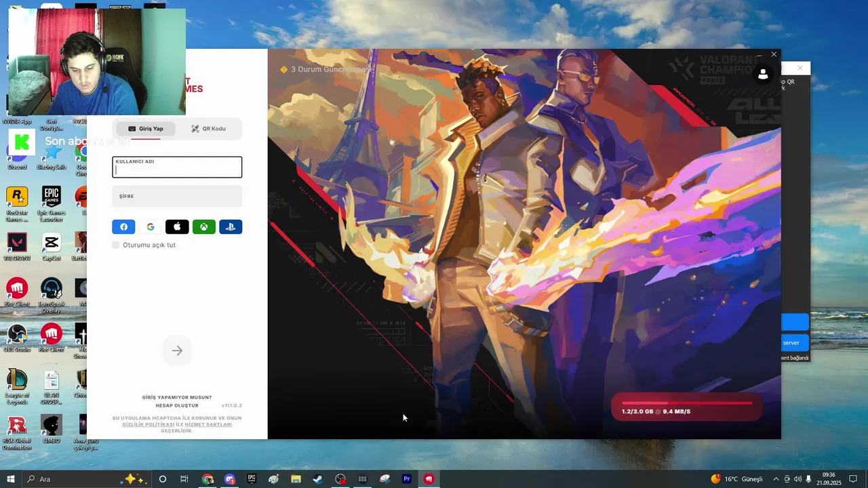Enable the Oturumu açık tut checkbox
The width and height of the screenshot is (868, 488).
pyautogui.click(x=116, y=245)
